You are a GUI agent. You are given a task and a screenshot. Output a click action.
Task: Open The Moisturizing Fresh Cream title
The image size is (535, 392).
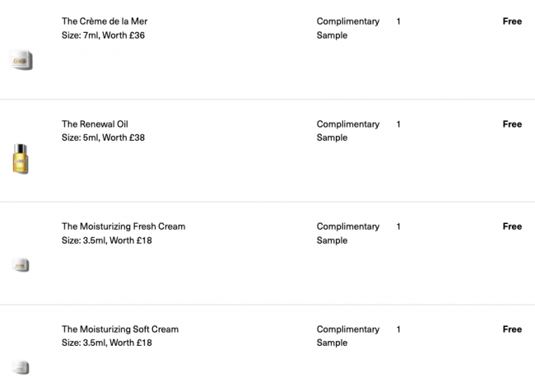(123, 226)
